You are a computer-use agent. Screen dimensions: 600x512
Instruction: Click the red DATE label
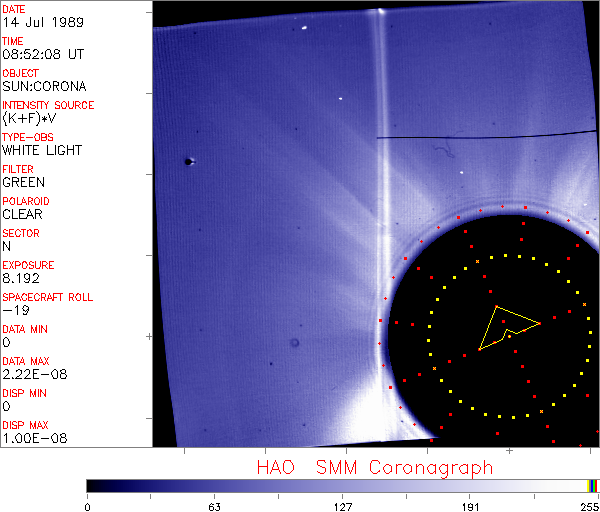(x=14, y=9)
